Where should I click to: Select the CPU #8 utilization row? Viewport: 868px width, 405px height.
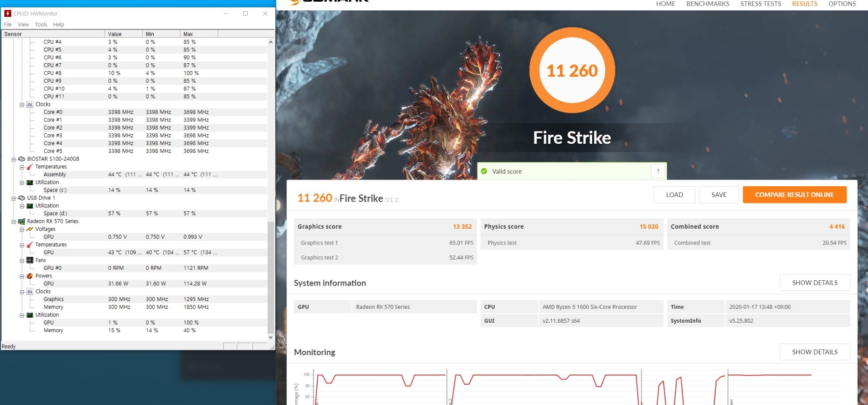[135, 73]
